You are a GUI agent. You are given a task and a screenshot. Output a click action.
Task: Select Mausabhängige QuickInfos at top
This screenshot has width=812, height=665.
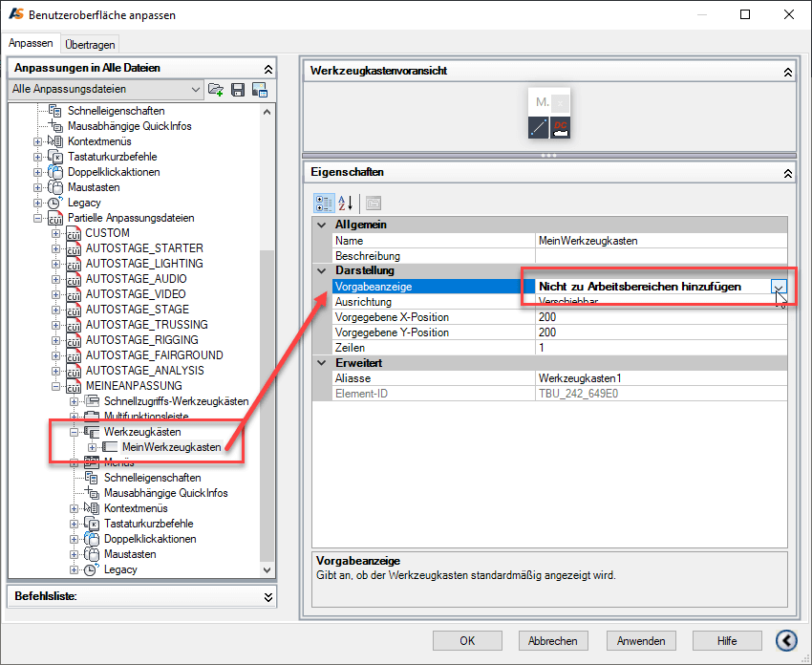[130, 126]
